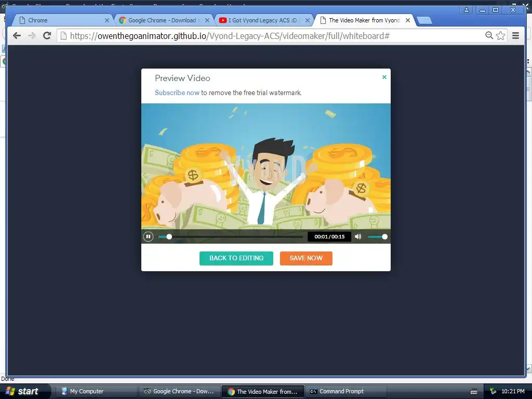Close the Google Chrome - Download tab

pos(207,20)
